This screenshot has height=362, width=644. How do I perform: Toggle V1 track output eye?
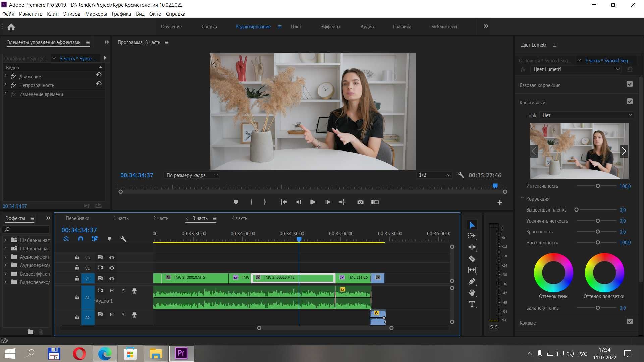(x=112, y=279)
